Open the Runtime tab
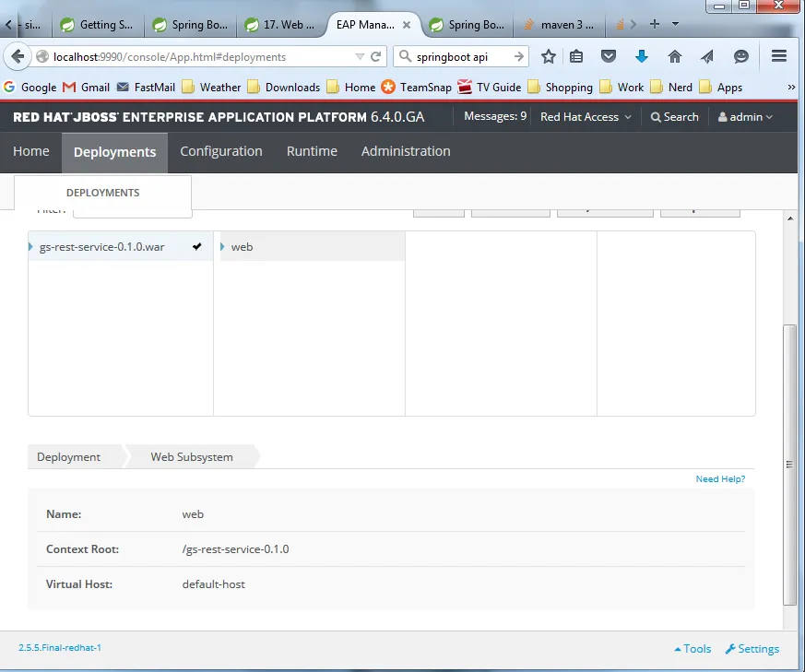805x672 pixels. pos(312,151)
